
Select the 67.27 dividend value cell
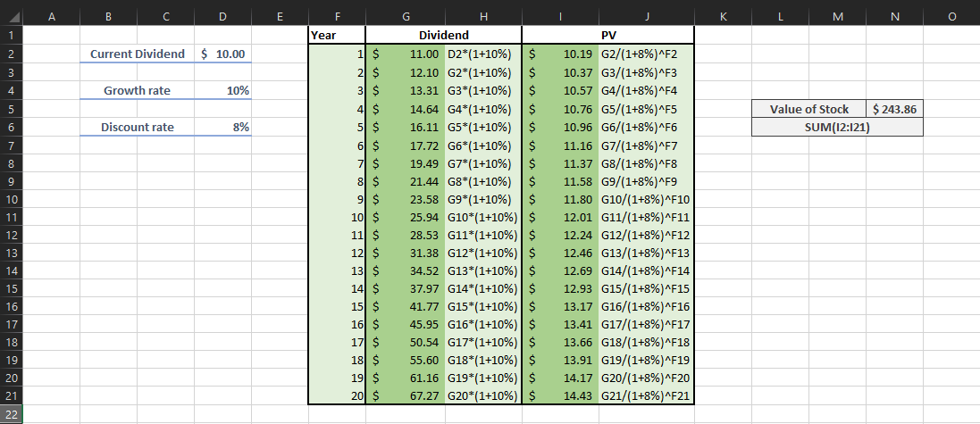point(406,395)
